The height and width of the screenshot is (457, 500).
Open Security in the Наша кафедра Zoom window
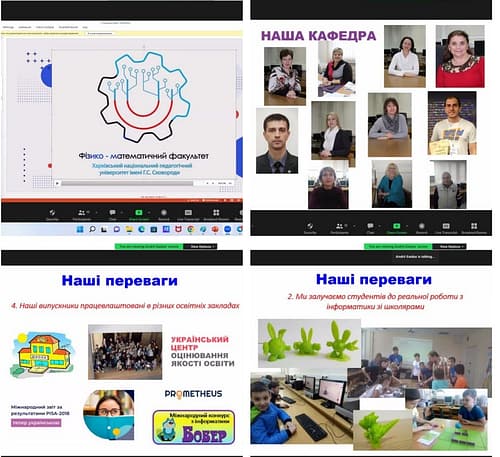310,228
